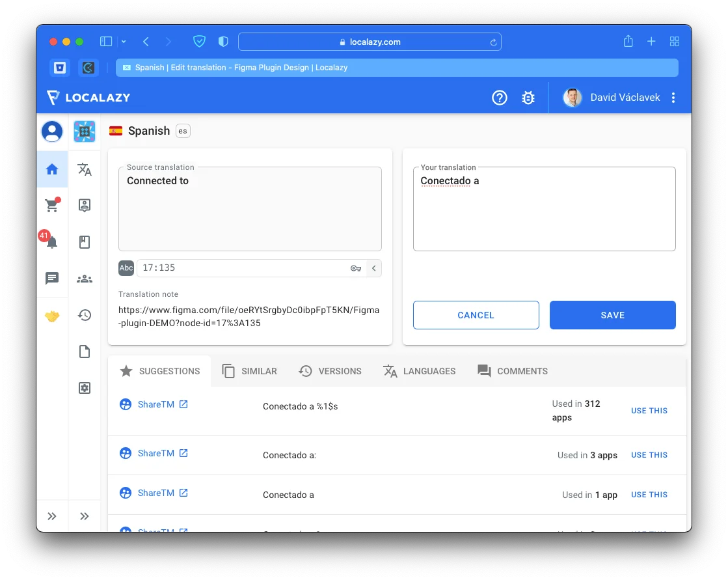Viewport: 728px width, 580px height.
Task: Collapse the key details chevron arrow
Action: tap(374, 268)
